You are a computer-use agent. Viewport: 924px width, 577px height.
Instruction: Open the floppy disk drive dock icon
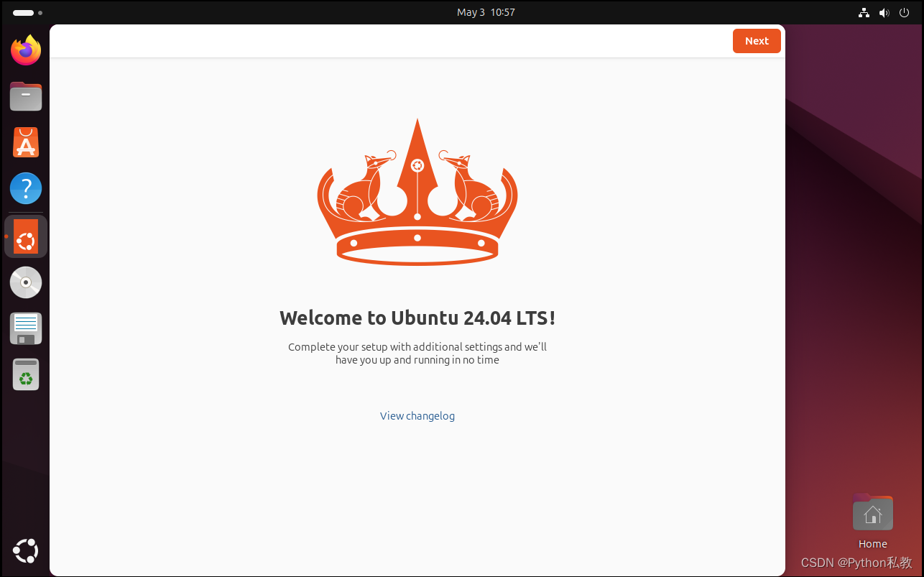[26, 328]
